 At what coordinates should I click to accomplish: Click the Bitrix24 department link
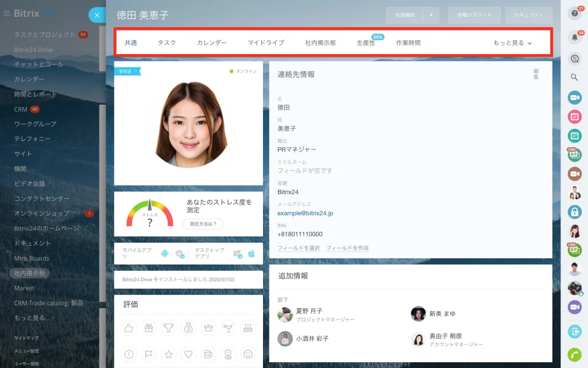pyautogui.click(x=288, y=192)
